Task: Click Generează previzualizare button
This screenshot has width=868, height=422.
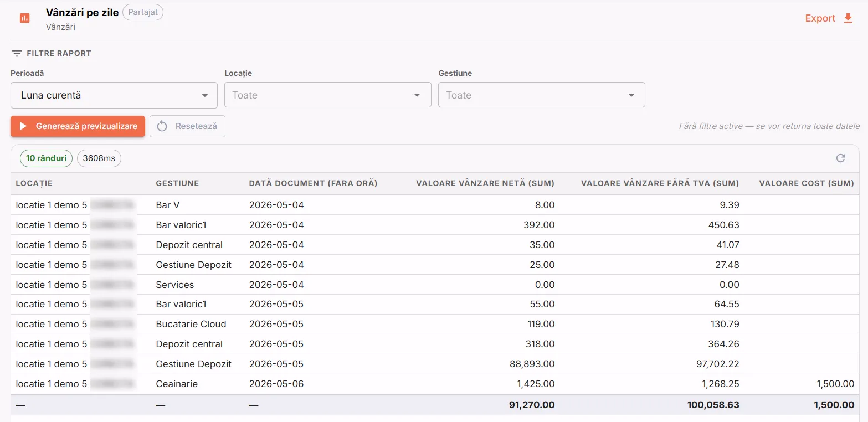Action: coord(78,126)
